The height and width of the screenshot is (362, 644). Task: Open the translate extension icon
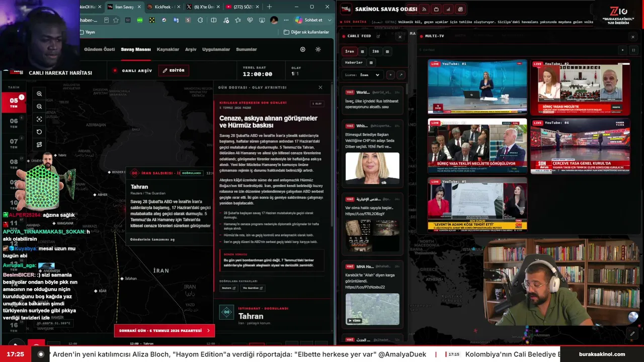click(176, 20)
